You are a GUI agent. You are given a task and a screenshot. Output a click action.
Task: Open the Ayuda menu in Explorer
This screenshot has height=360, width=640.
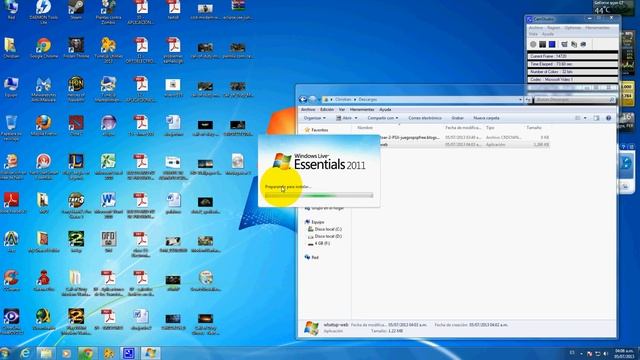tap(385, 109)
